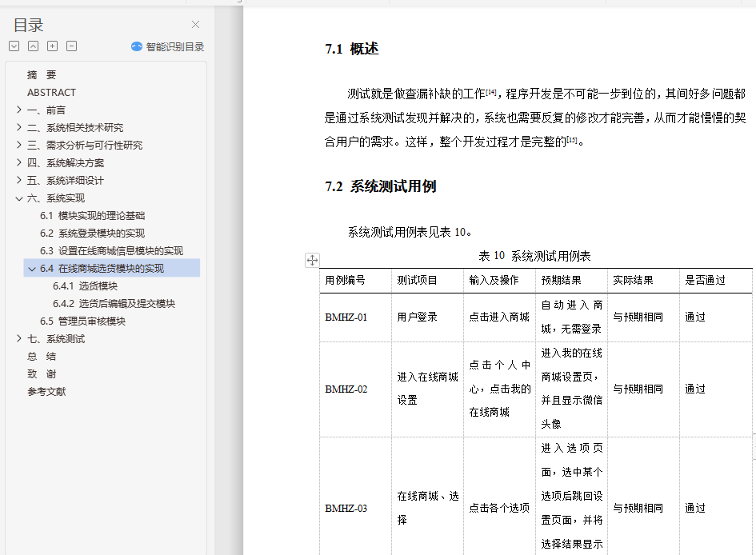Collapse the 6.4 在线商城选货模块的实现 node
This screenshot has width=756, height=555.
click(32, 269)
